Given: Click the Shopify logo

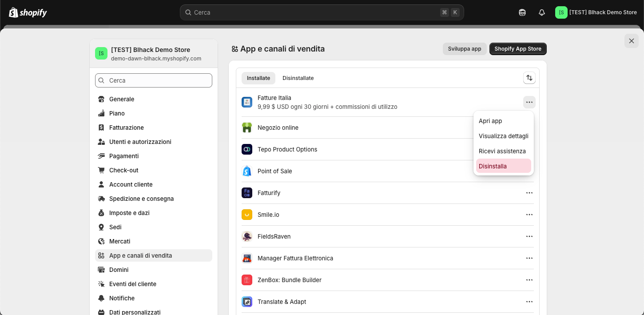Looking at the screenshot, I should [x=28, y=12].
